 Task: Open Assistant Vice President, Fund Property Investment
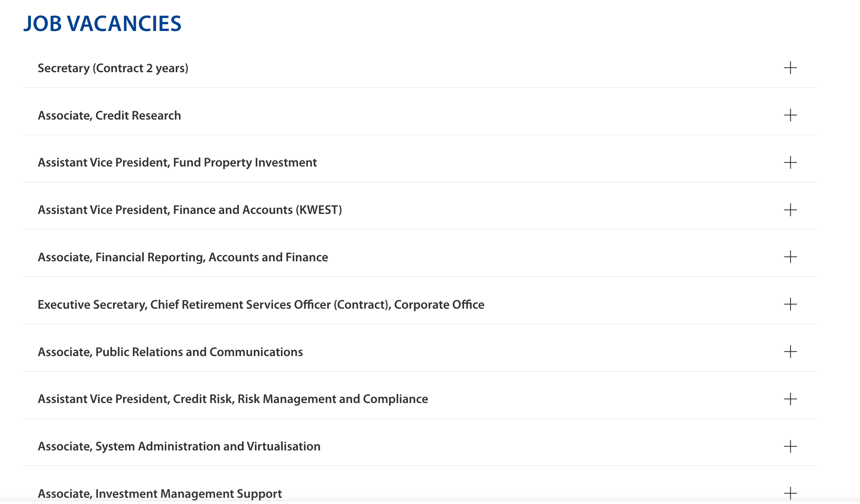(x=177, y=163)
